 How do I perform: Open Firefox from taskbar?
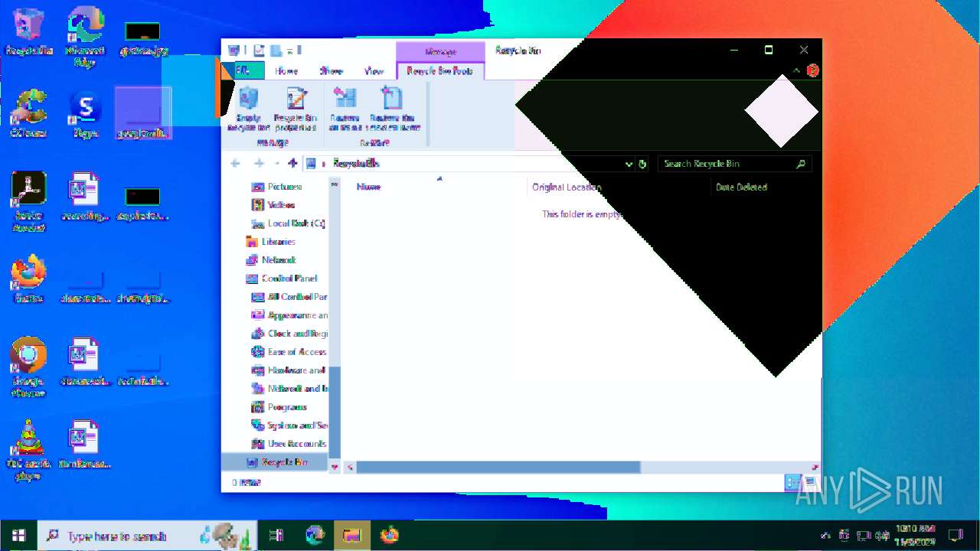(390, 536)
